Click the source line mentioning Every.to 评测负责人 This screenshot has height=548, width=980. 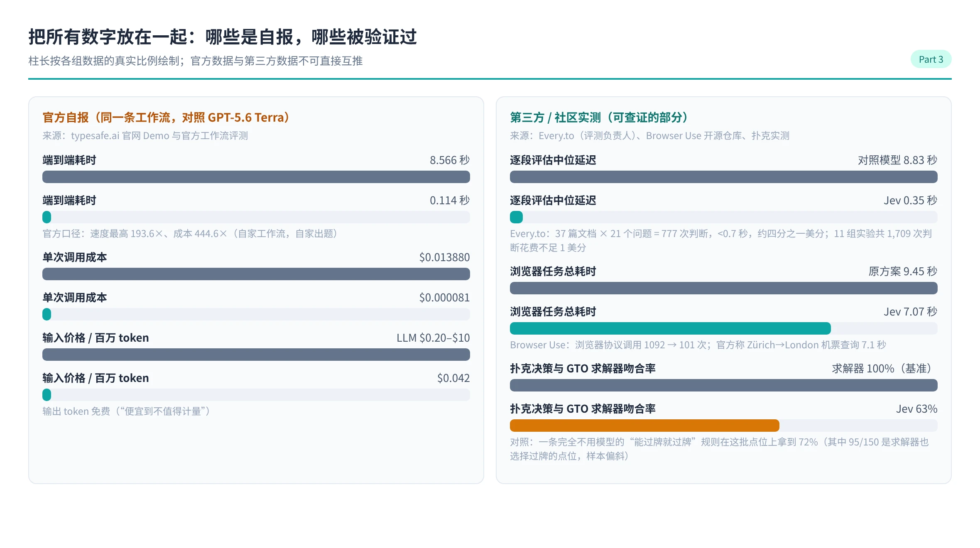649,136
